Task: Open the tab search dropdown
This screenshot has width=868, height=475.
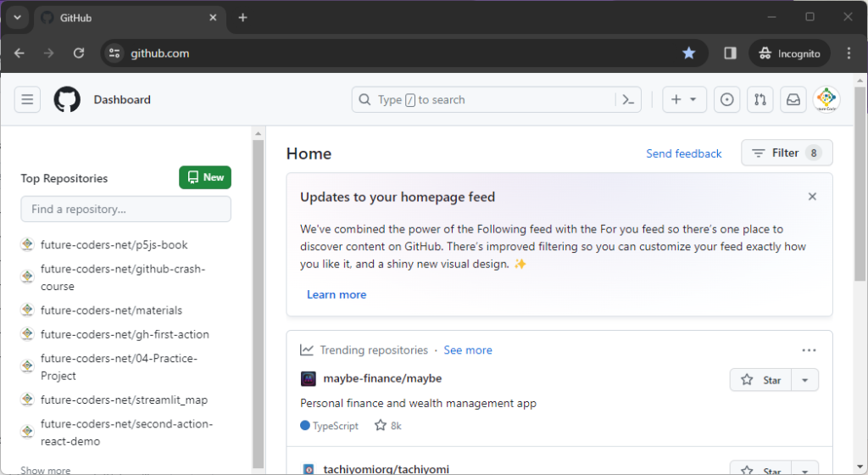Action: click(18, 18)
